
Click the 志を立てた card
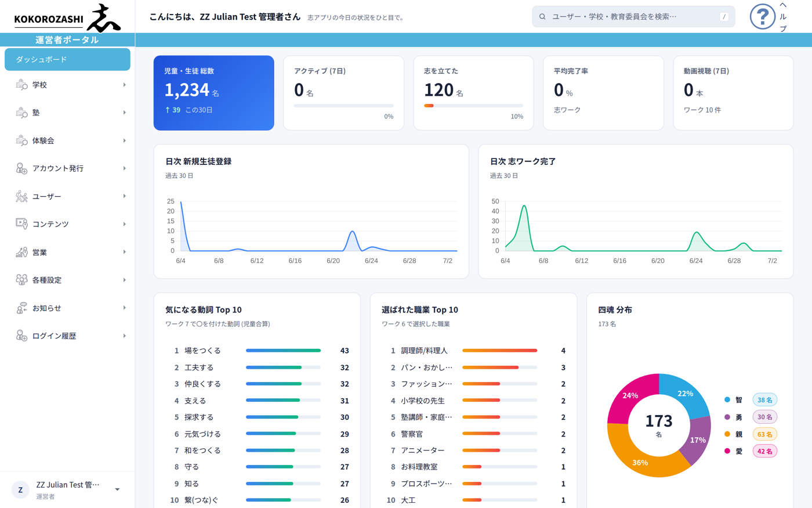473,93
